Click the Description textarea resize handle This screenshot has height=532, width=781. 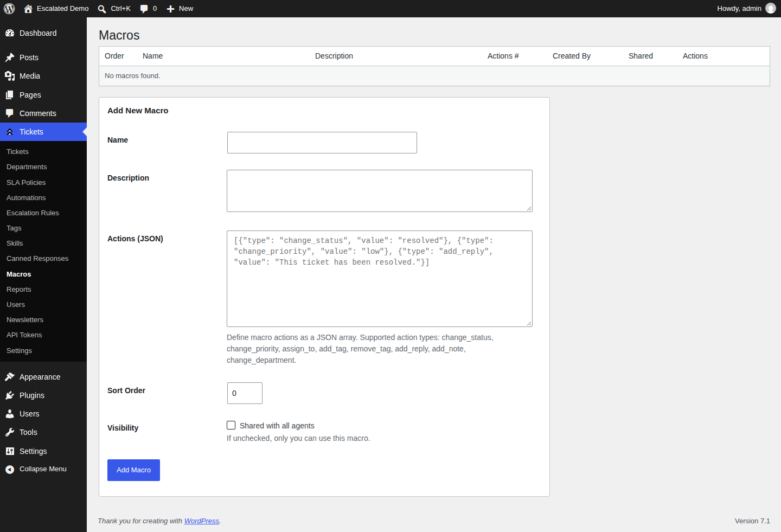[x=529, y=208]
